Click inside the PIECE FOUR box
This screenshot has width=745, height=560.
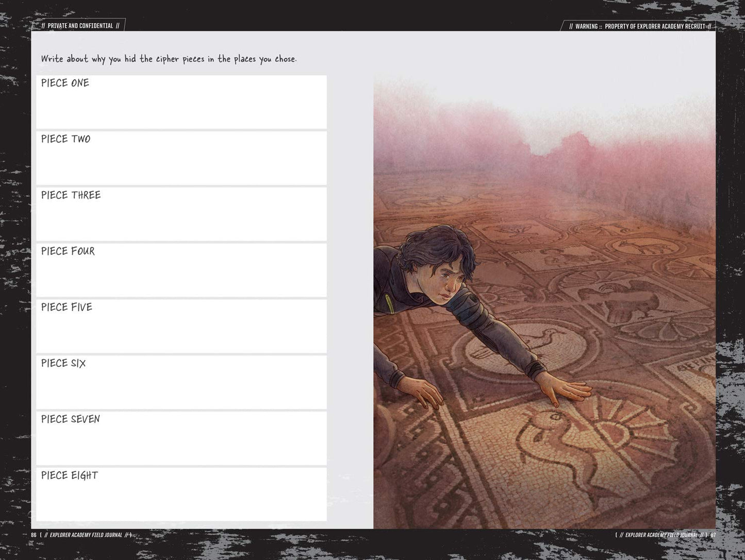(x=181, y=270)
